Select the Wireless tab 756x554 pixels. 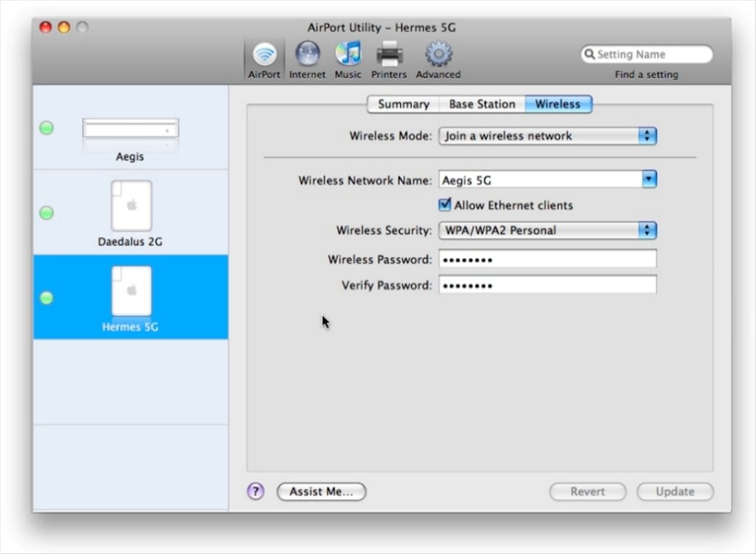pos(559,104)
